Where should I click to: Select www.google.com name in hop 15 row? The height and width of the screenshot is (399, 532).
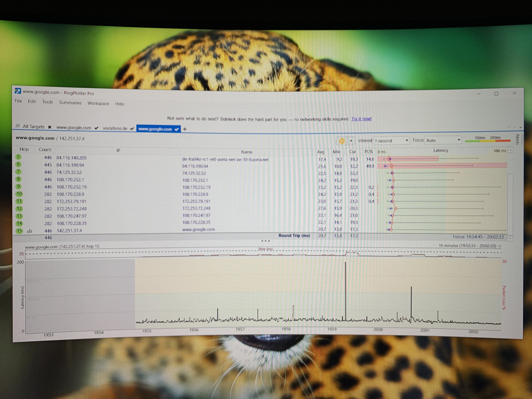point(198,229)
